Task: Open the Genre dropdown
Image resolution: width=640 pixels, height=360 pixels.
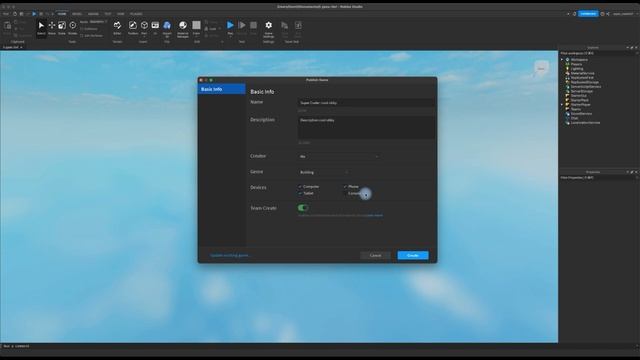Action: [324, 172]
